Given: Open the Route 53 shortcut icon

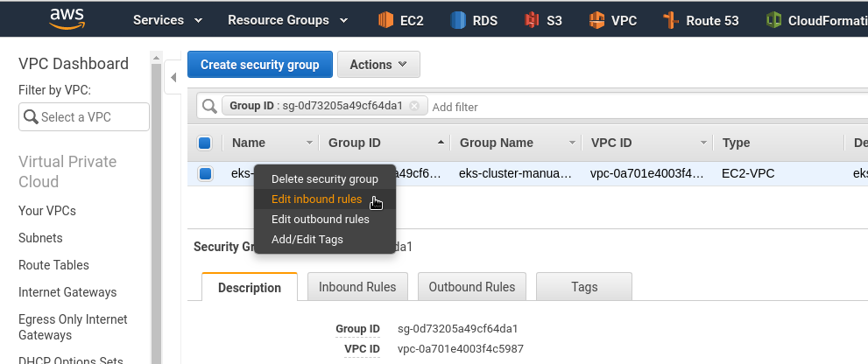Looking at the screenshot, I should [x=671, y=20].
